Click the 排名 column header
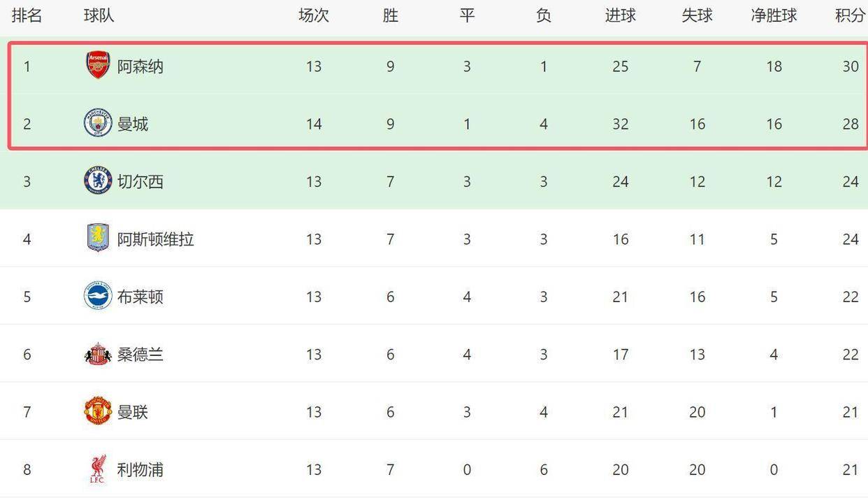Screen dimensions: 868x498 [27, 15]
